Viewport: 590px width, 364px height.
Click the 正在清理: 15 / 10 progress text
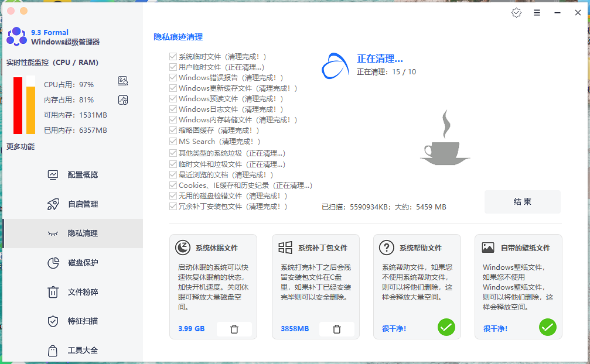click(x=387, y=72)
